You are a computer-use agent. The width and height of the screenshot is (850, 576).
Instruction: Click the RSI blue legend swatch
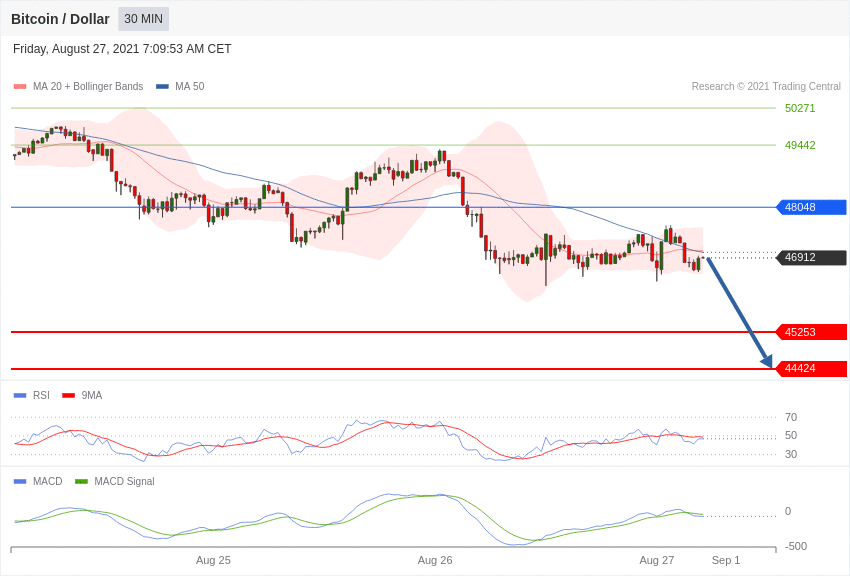20,396
